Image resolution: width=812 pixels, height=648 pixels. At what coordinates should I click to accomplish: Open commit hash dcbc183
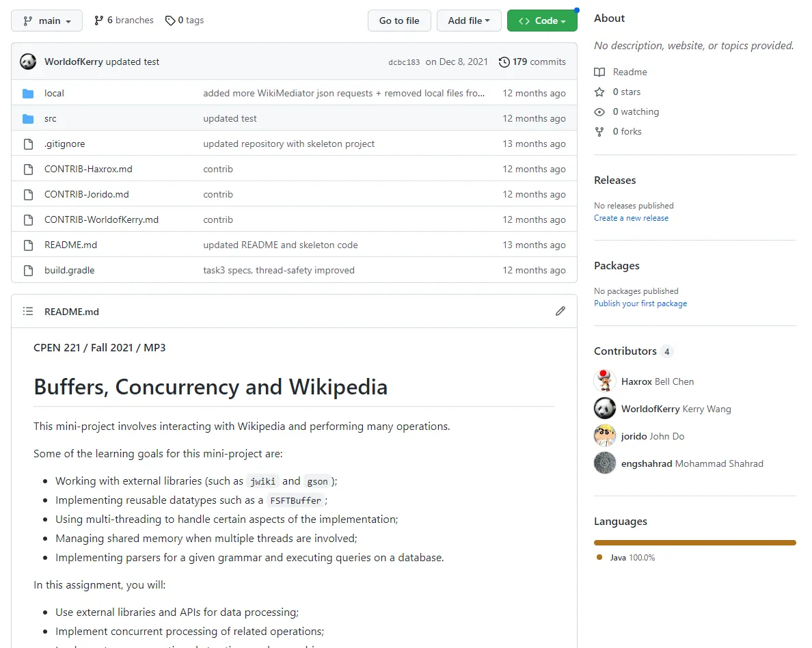click(x=404, y=62)
